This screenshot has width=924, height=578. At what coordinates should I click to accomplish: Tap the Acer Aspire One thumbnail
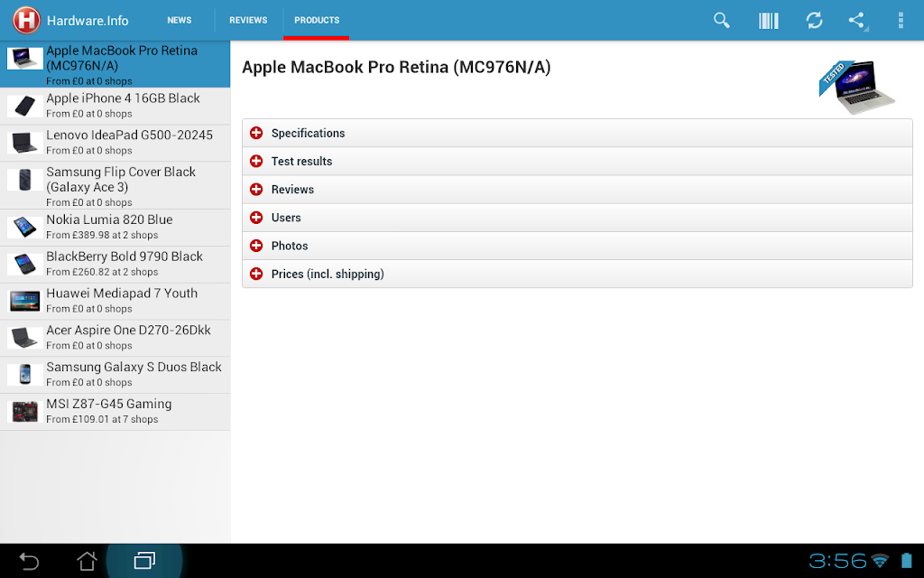24,338
